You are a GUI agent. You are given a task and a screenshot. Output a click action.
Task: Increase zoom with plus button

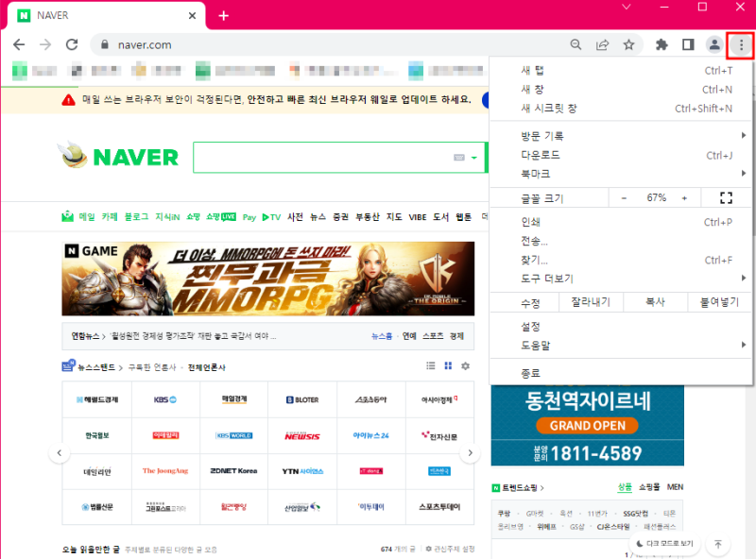[684, 198]
